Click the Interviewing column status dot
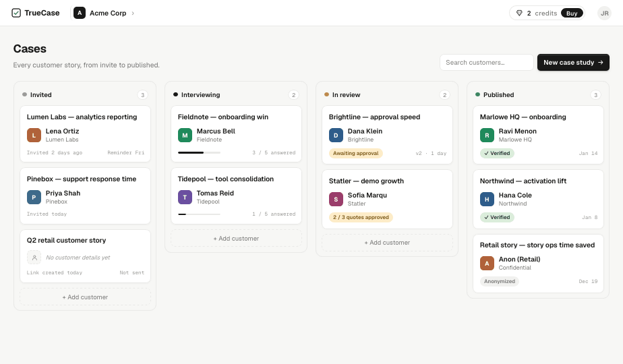 [175, 94]
